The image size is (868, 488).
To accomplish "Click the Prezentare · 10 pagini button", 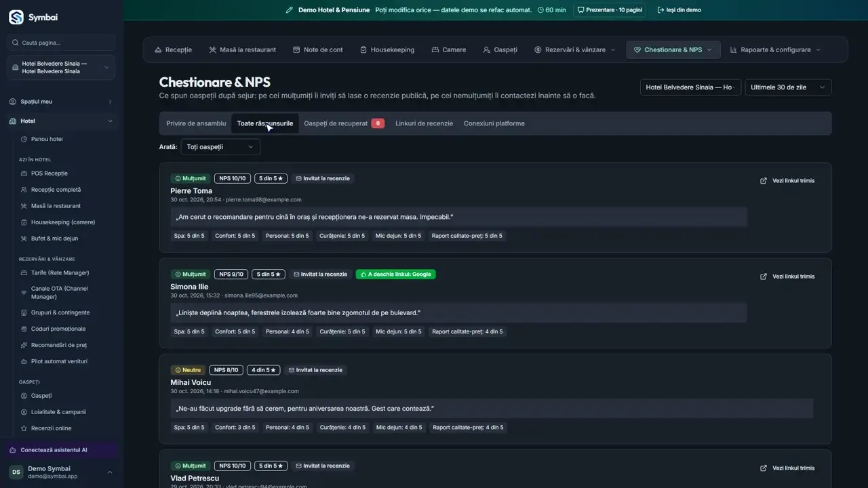I will (x=610, y=10).
